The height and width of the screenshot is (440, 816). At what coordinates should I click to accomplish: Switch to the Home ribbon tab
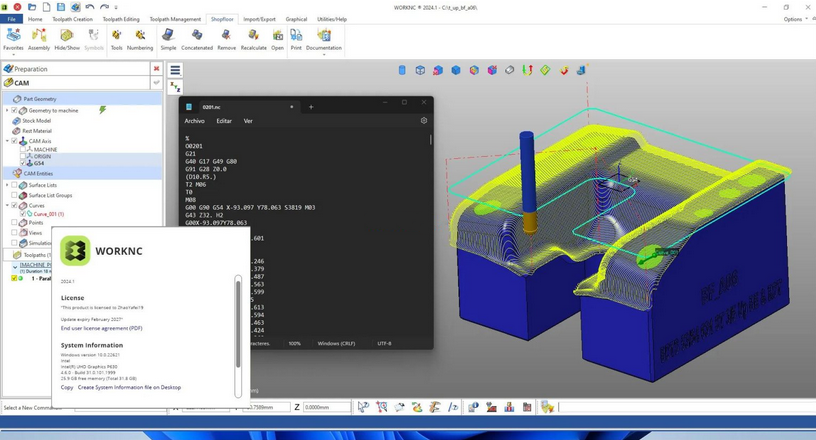[35, 19]
